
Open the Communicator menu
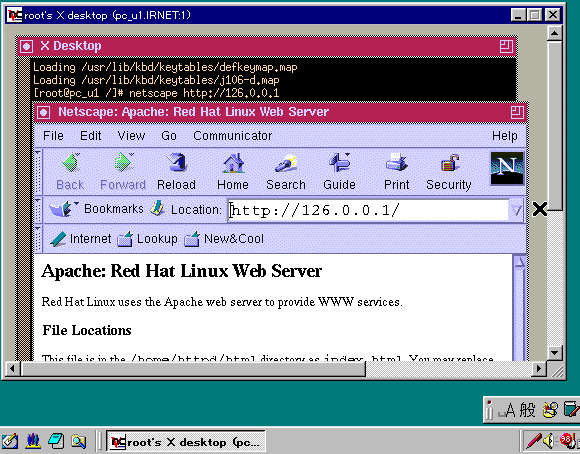(233, 136)
